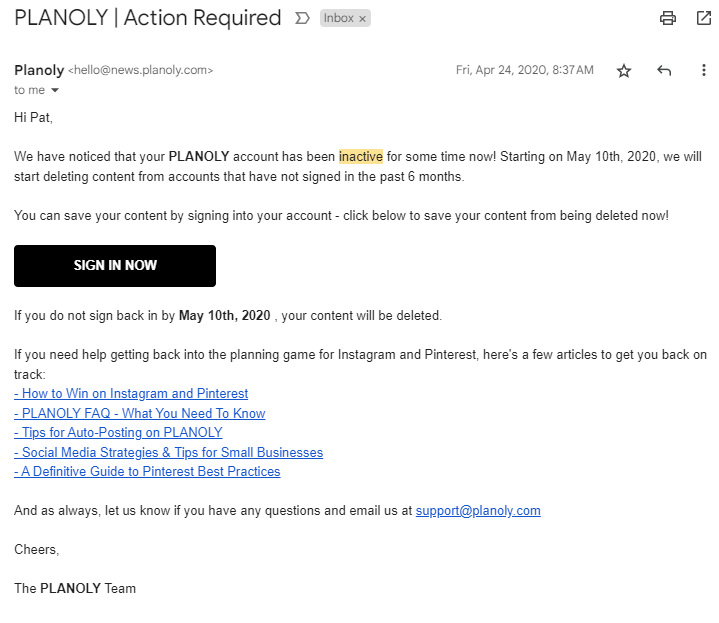Expand recipient details next to "to me"
The height and width of the screenshot is (623, 719).
55,90
